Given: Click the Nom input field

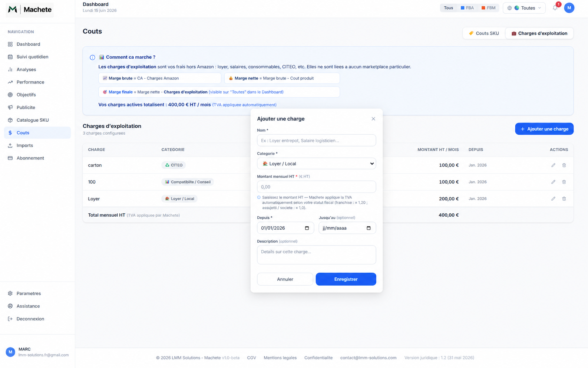Looking at the screenshot, I should coord(316,141).
